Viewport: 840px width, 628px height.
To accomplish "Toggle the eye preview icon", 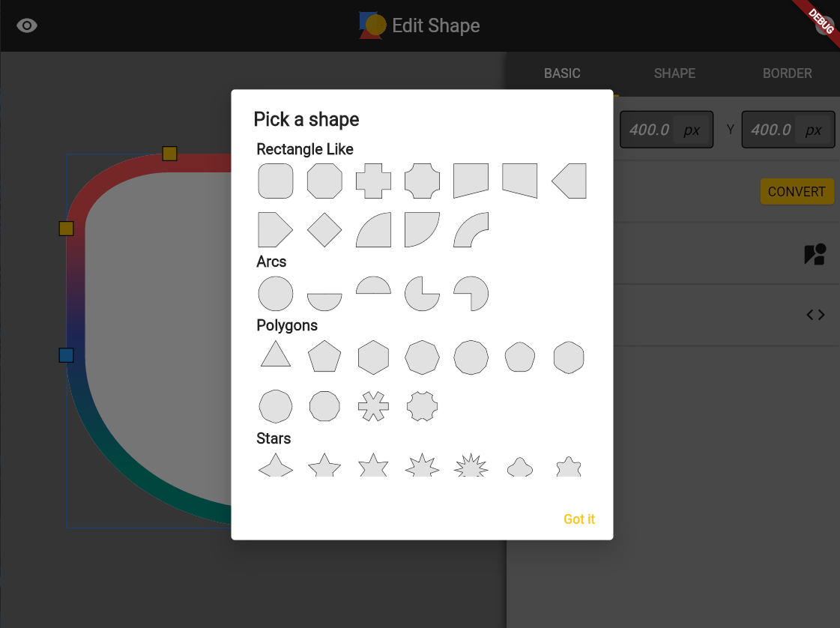I will coord(27,25).
